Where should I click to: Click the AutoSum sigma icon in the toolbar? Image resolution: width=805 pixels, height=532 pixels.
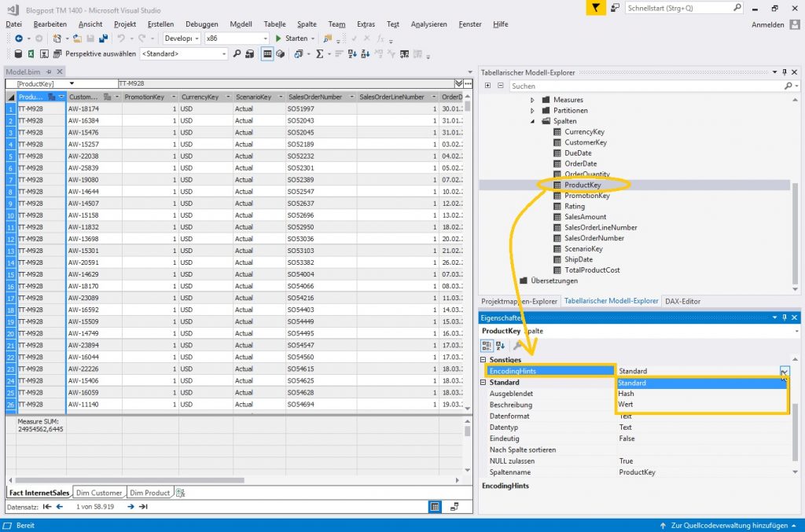click(x=320, y=53)
